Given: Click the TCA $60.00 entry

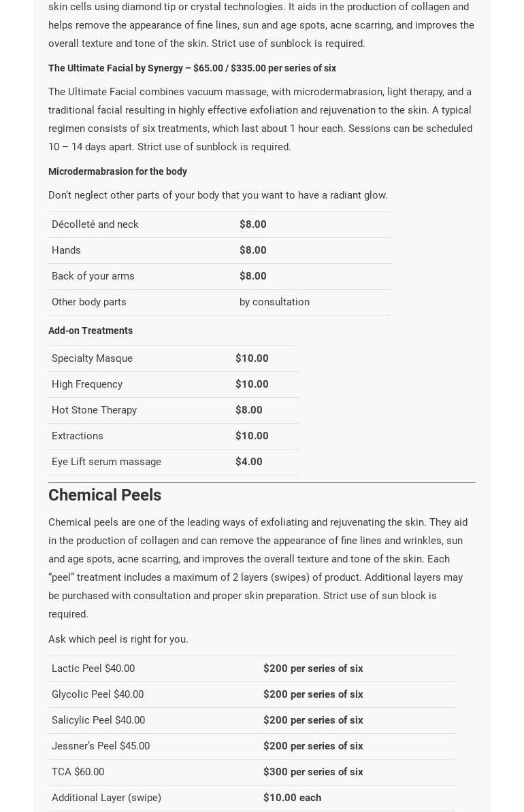Looking at the screenshot, I should (78, 772).
